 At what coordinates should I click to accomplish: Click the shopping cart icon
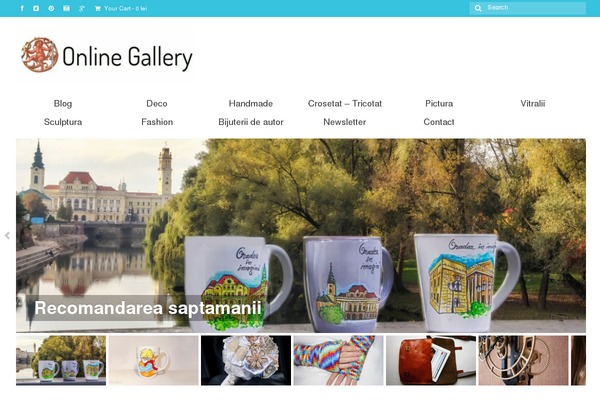coord(98,8)
